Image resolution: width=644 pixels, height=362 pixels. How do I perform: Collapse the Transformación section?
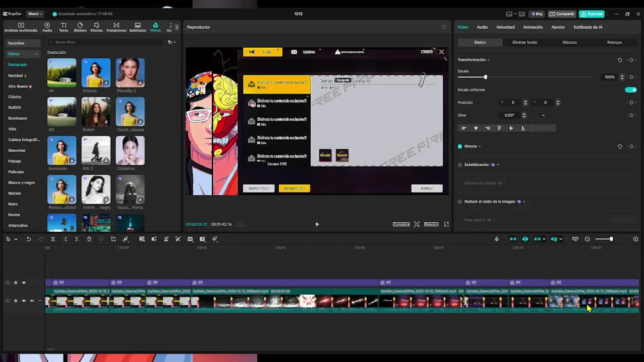488,60
